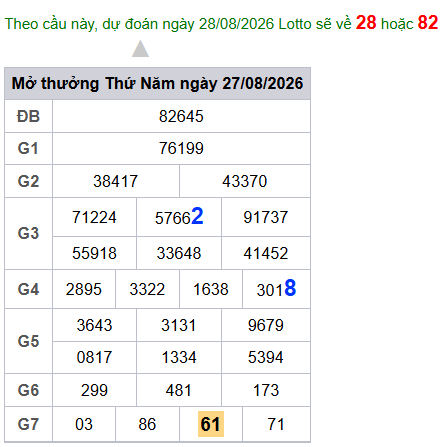Image resolution: width=447 pixels, height=447 pixels.
Task: Click G2 number 38417
Action: click(x=115, y=181)
